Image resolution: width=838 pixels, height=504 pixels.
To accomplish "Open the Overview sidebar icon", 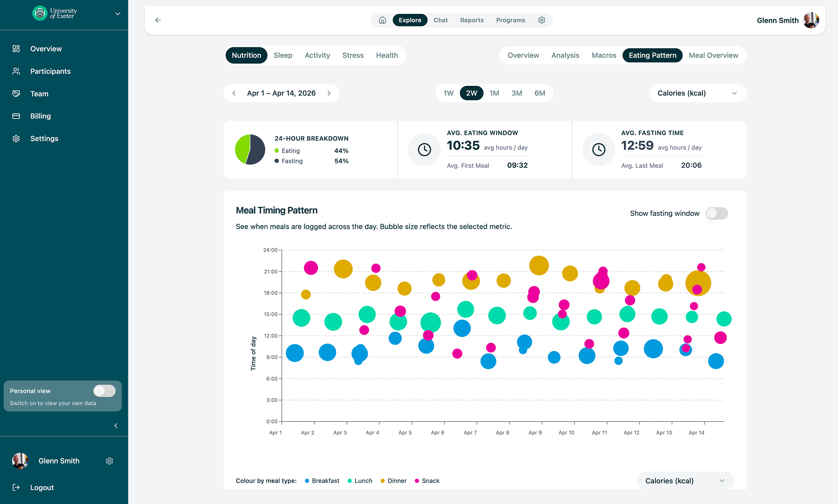I will tap(16, 49).
